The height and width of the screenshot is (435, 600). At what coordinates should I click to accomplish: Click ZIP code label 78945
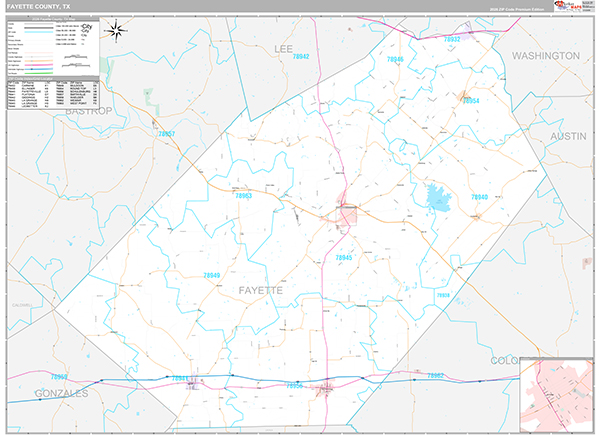(344, 257)
